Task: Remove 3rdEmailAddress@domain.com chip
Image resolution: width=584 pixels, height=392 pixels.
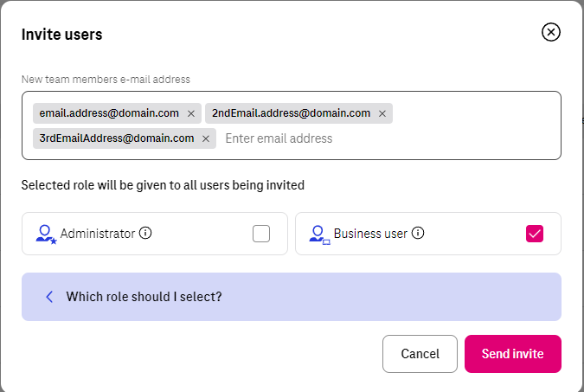Action: click(x=206, y=139)
